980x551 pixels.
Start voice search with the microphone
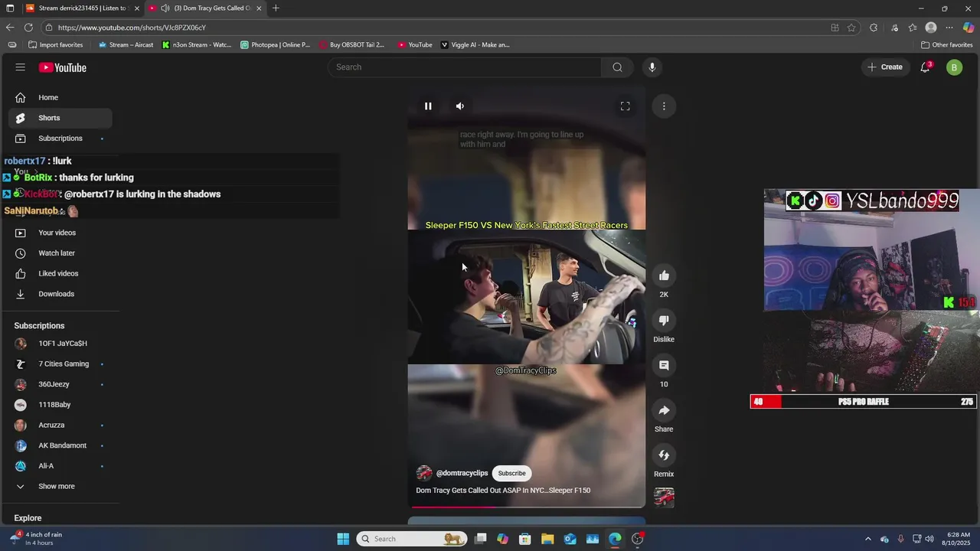point(652,67)
